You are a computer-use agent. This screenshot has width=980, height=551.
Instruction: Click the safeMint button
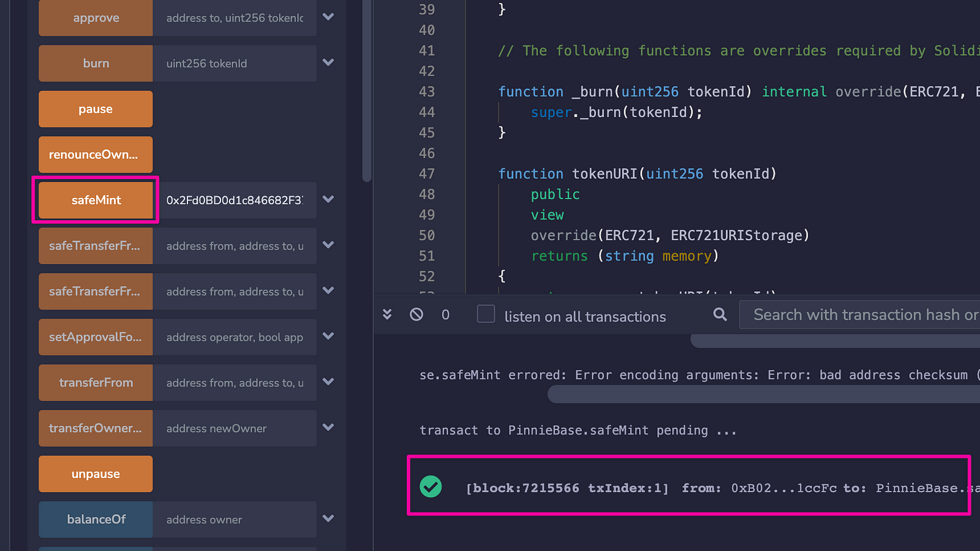pos(96,200)
